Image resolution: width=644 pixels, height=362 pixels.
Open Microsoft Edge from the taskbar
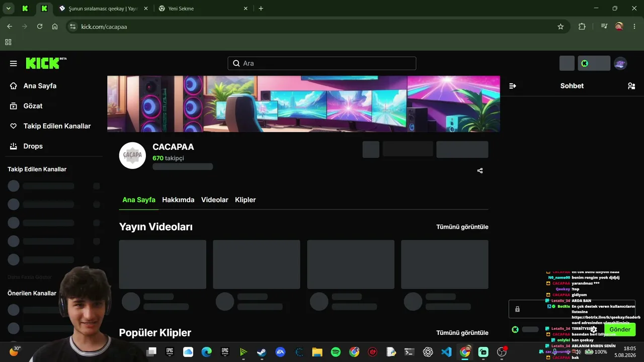point(206,352)
